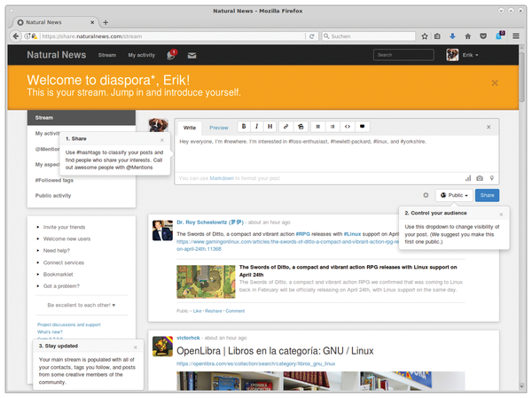Open Welcome new users link
The width and height of the screenshot is (532, 398).
click(x=66, y=238)
